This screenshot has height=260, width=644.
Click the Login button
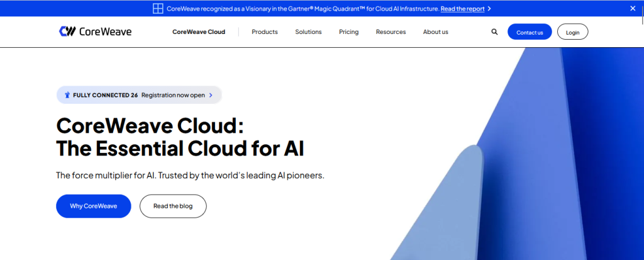coord(572,31)
